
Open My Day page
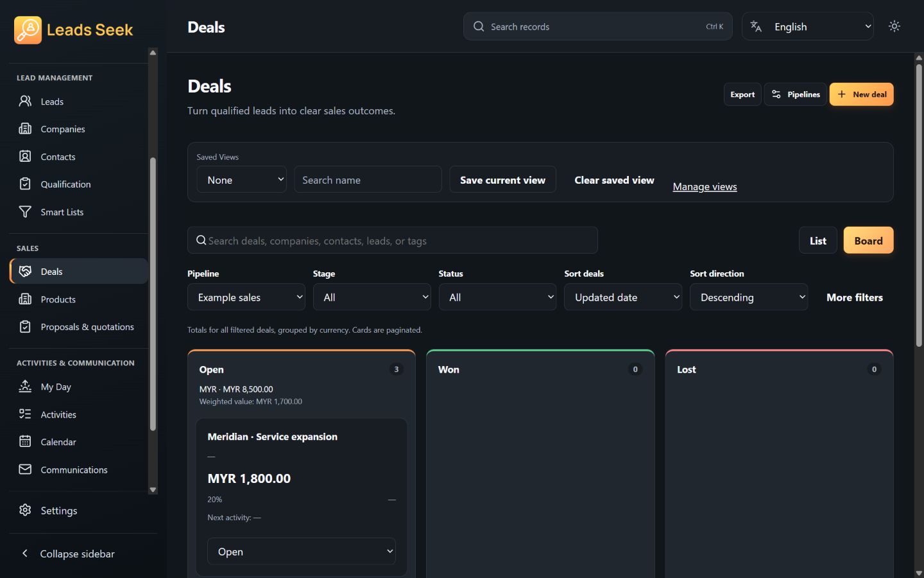pyautogui.click(x=78, y=387)
